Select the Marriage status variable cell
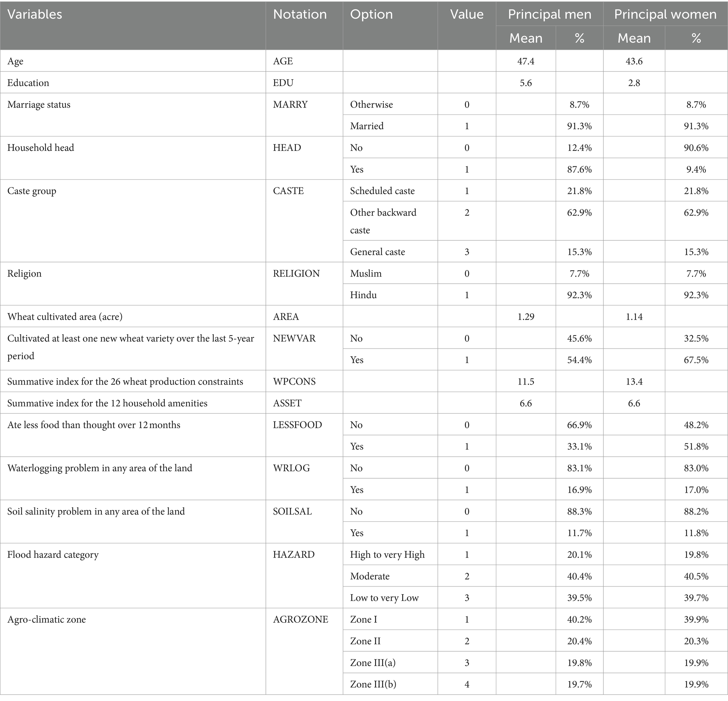 click(x=39, y=104)
